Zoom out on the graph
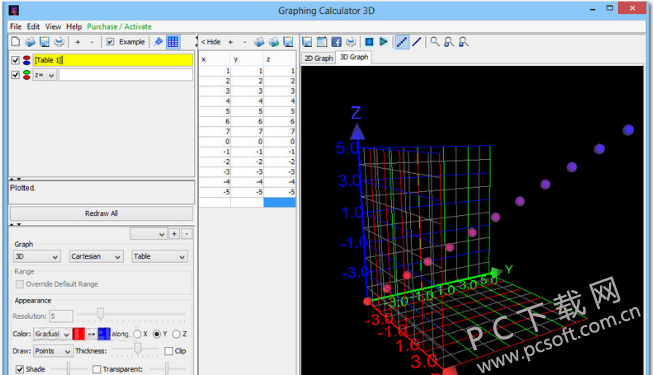This screenshot has height=375, width=653. pos(463,42)
